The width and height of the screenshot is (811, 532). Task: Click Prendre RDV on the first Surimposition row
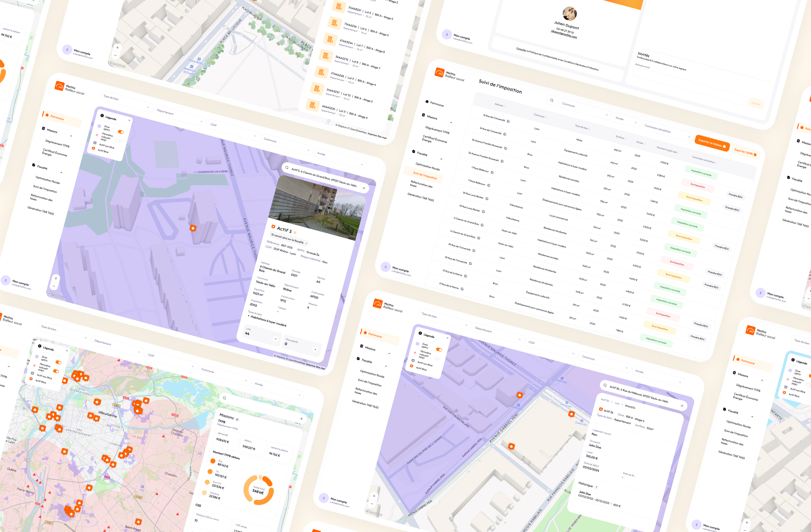735,195
